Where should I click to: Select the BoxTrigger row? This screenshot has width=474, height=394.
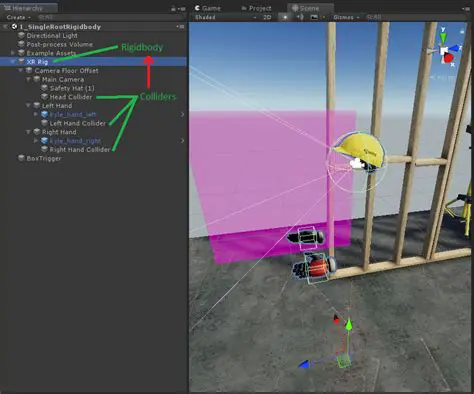pyautogui.click(x=93, y=158)
